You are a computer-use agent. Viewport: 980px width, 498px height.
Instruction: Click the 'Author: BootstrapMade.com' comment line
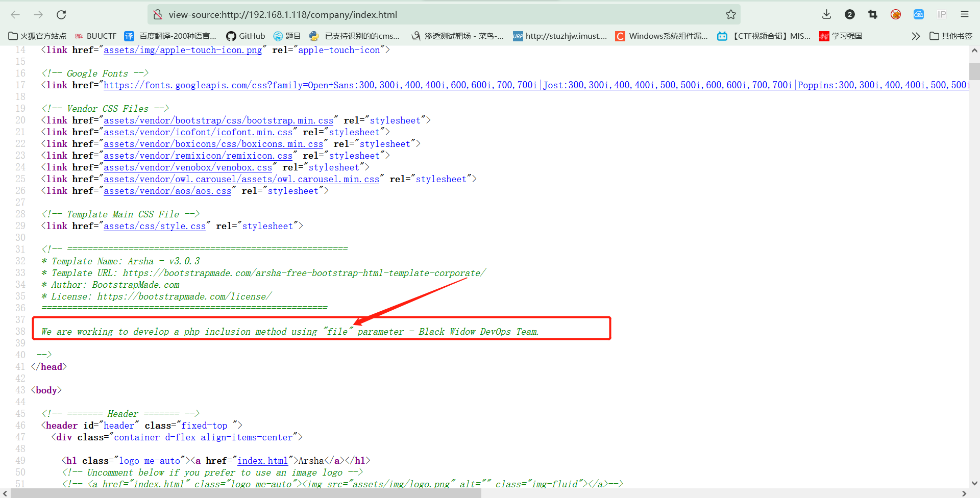pyautogui.click(x=111, y=285)
